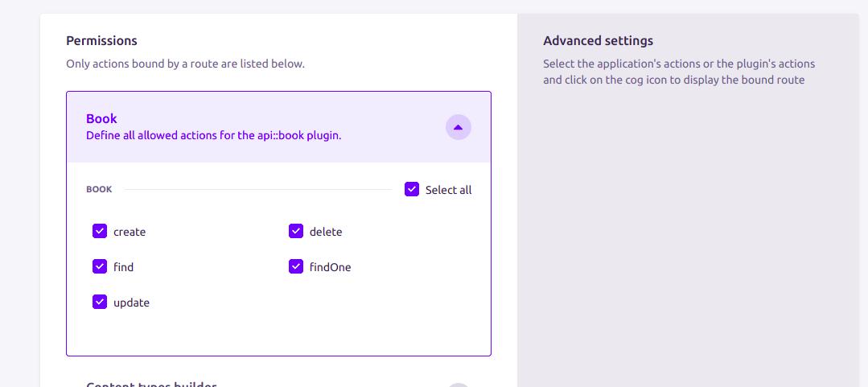Click the 'Select all' label text
The image size is (868, 387).
point(448,190)
